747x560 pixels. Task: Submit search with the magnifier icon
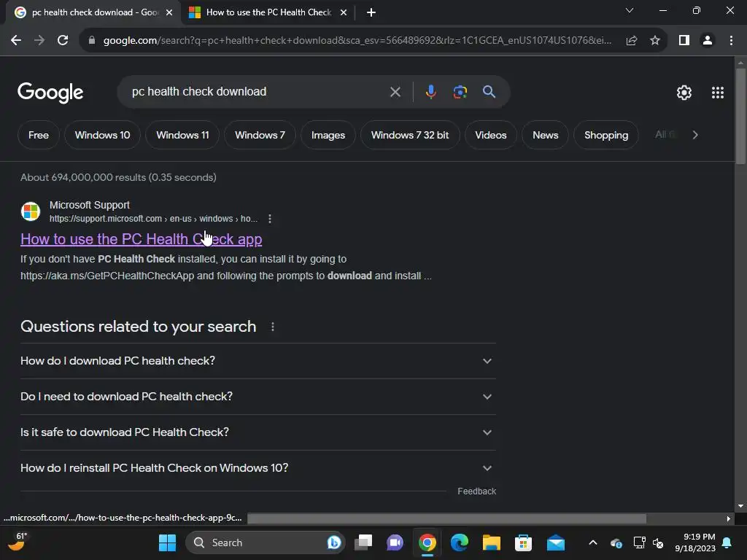click(x=489, y=92)
